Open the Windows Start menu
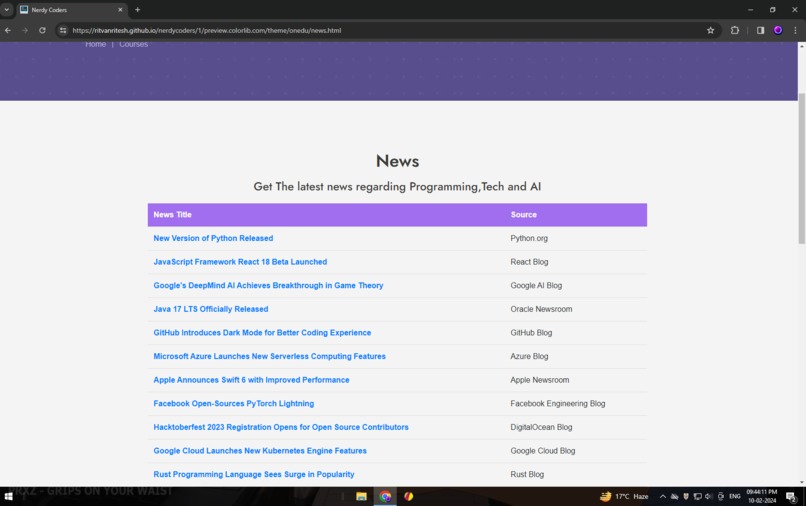This screenshot has height=506, width=806. [8, 496]
